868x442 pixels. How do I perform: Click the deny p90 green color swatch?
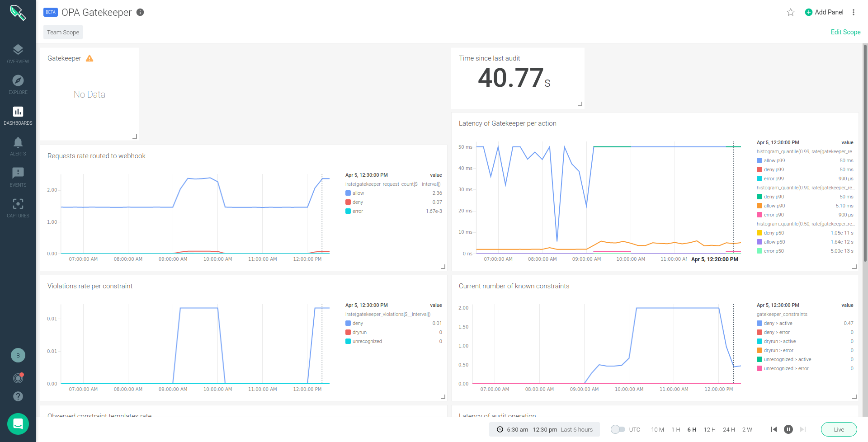759,197
